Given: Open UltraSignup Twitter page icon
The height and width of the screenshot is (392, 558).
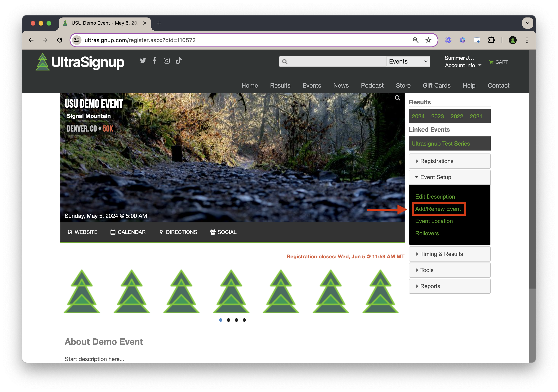Looking at the screenshot, I should click(143, 61).
